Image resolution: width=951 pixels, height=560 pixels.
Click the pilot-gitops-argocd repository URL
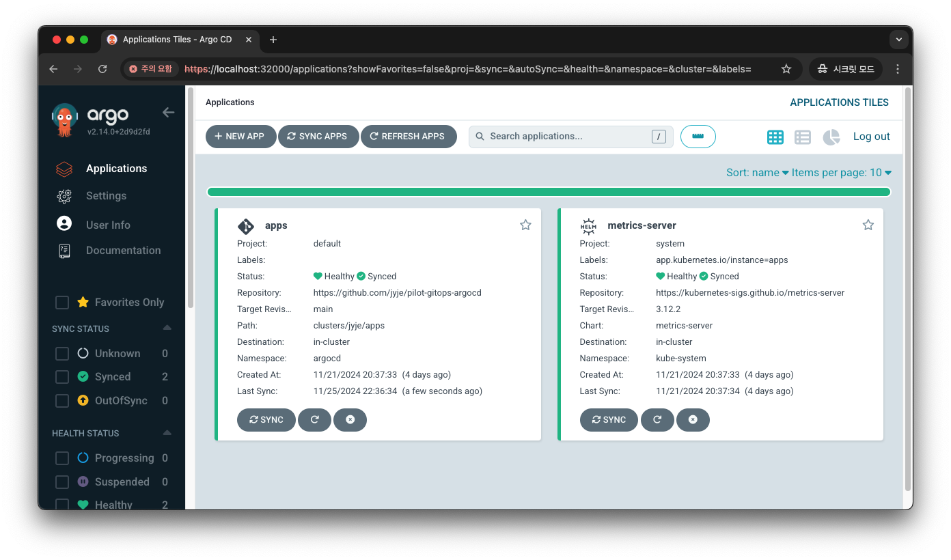398,293
